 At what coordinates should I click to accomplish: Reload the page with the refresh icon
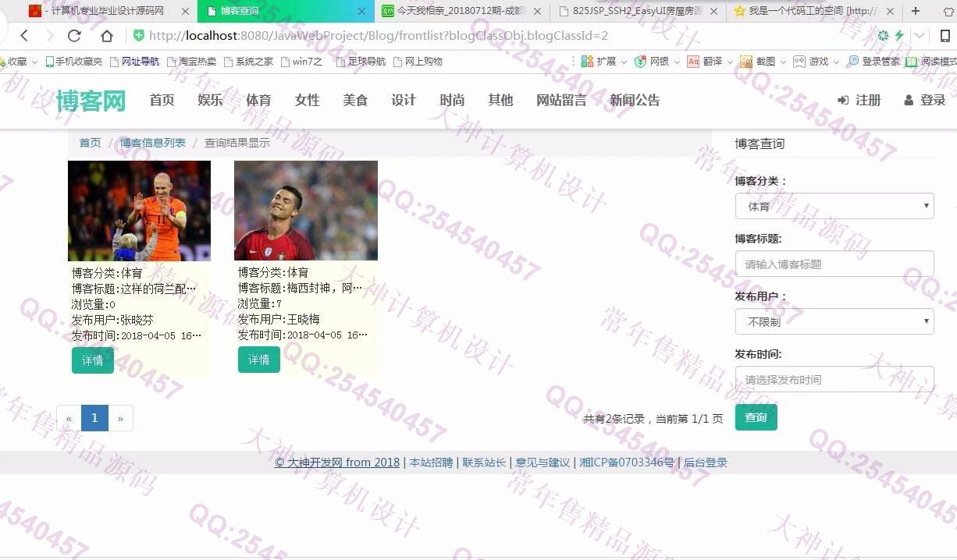(74, 36)
